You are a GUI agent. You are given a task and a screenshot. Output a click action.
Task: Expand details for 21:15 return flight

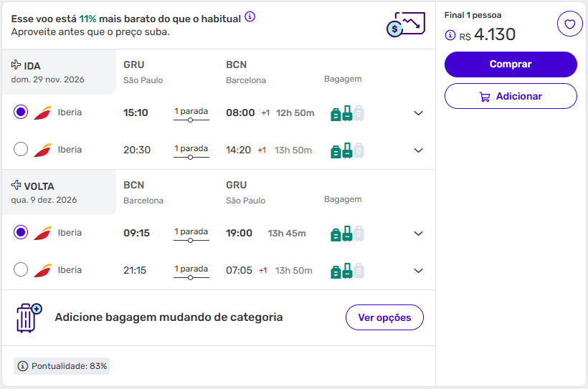(419, 271)
